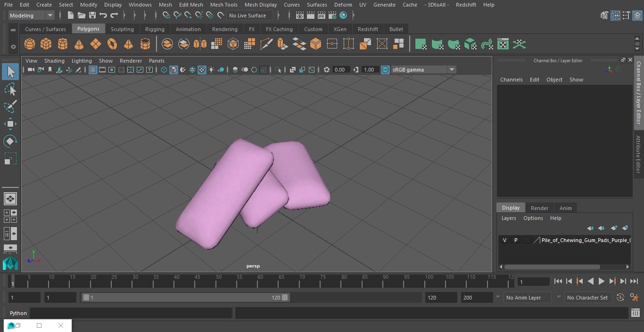Screen dimensions: 644x332
Task: Click the range slider bar
Action: click(x=186, y=298)
